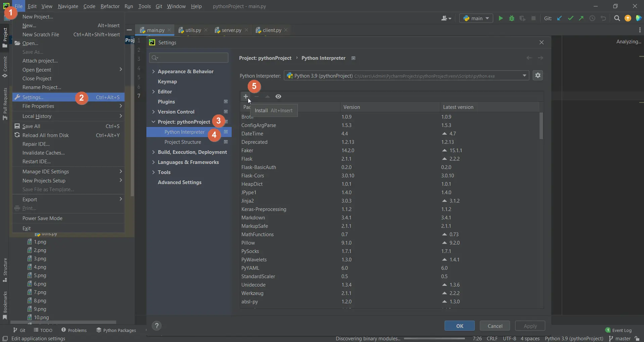The width and height of the screenshot is (644, 342).
Task: Open interpreter options via the gear icon
Action: click(538, 75)
